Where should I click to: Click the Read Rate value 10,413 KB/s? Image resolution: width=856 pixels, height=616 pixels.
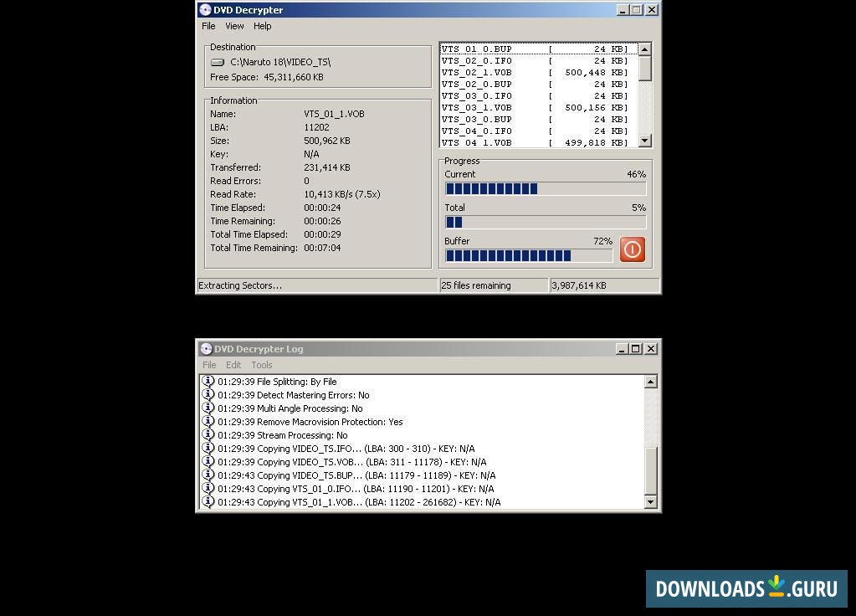click(x=341, y=194)
